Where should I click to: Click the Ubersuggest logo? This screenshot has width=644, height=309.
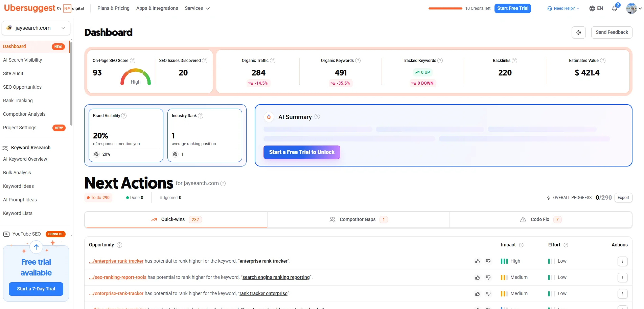29,8
